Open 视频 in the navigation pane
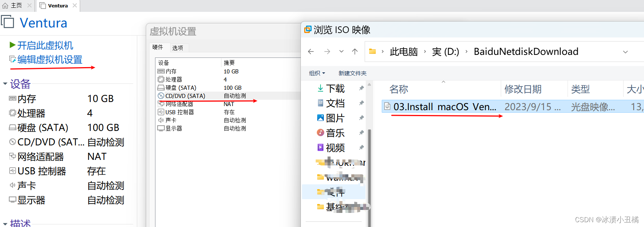Viewport: 644px width, 227px height. coord(335,148)
